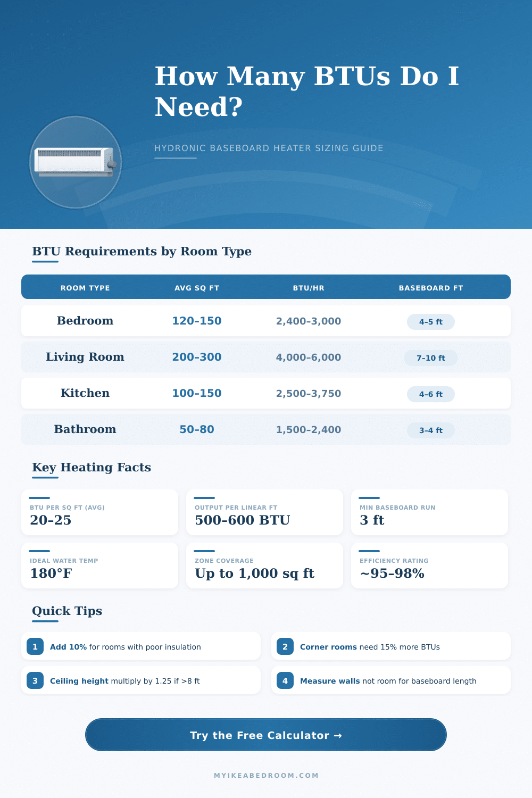This screenshot has width=532, height=798.
Task: Open the MYIKEABEDROOM.COM link
Action: [265, 776]
